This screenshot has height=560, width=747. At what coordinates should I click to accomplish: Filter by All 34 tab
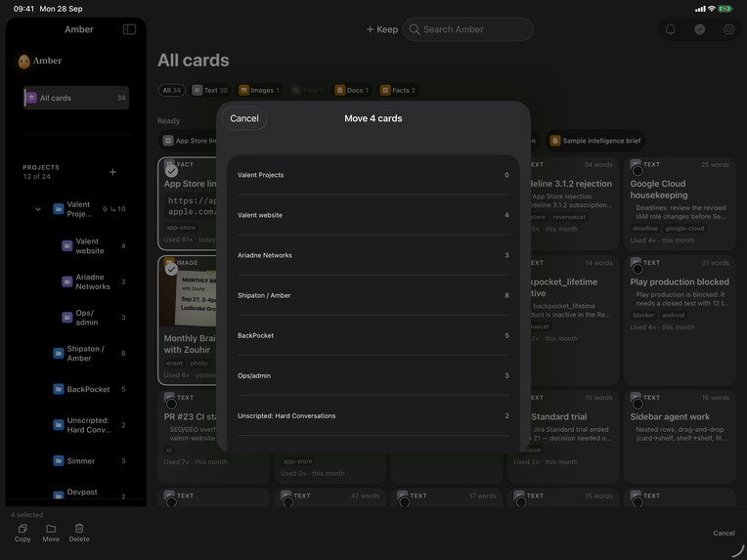[x=171, y=90]
